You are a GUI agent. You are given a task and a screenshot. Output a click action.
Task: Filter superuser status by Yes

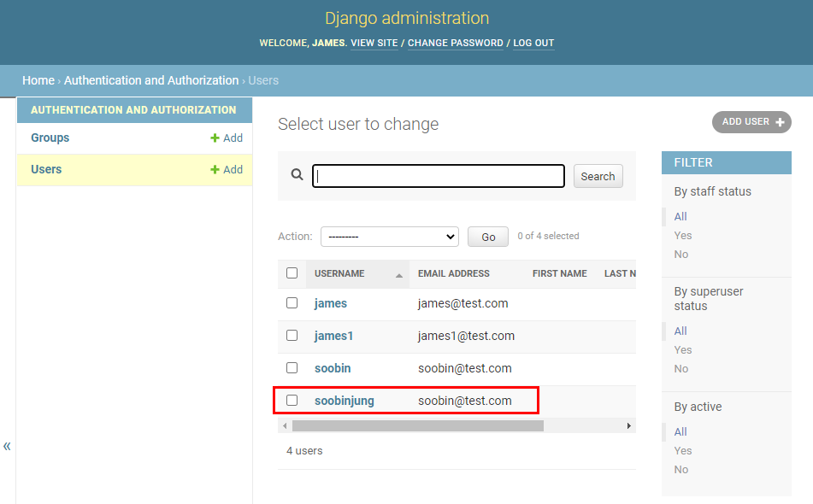click(x=683, y=349)
